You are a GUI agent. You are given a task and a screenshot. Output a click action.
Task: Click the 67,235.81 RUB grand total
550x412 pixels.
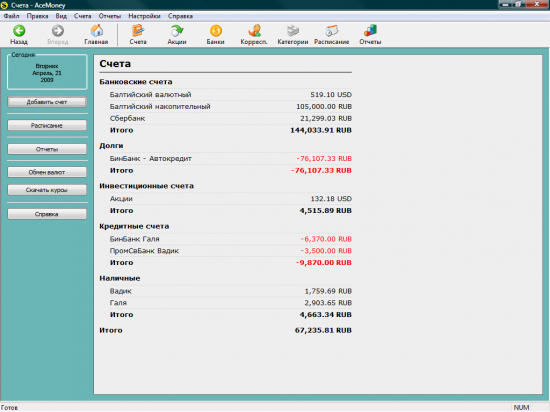[x=323, y=330]
